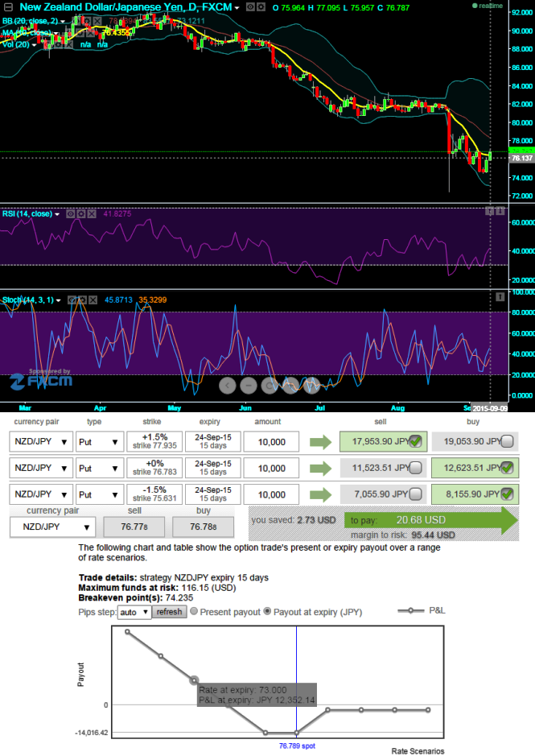The height and width of the screenshot is (756, 535).
Task: Move the RSI pane up with arrow icon
Action: [489, 211]
